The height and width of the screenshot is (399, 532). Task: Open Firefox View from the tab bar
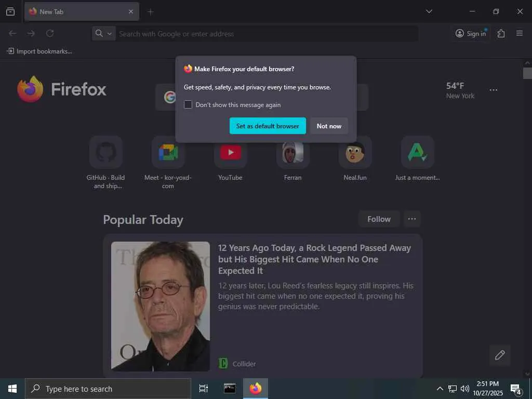pyautogui.click(x=10, y=11)
